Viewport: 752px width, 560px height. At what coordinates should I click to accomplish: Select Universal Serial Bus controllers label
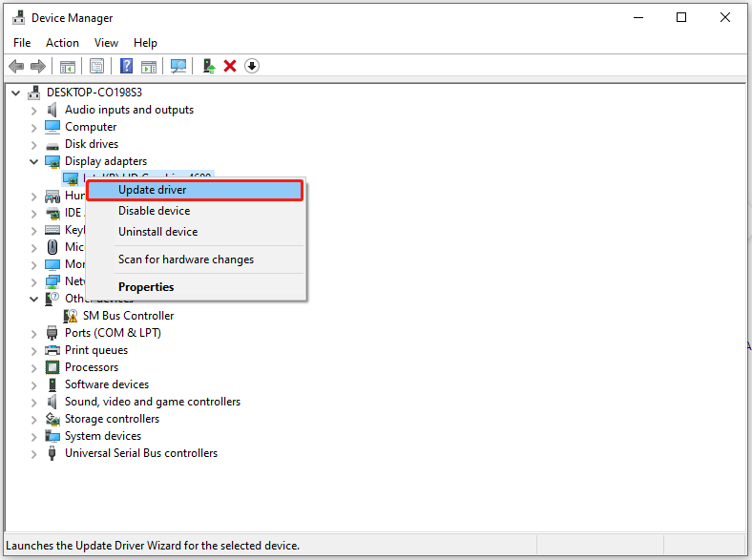point(141,453)
